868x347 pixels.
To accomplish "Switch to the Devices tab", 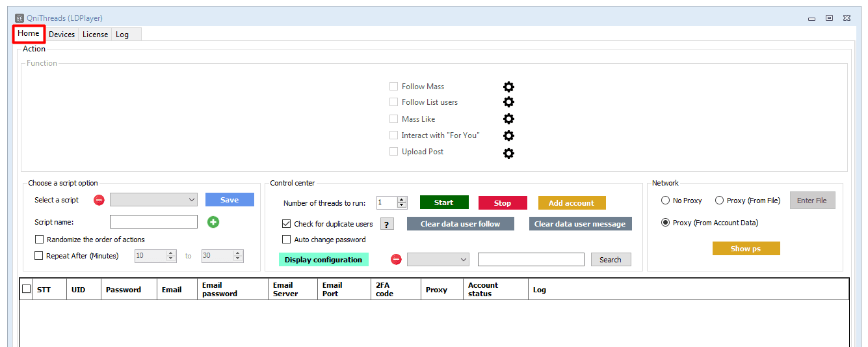I will coord(62,35).
